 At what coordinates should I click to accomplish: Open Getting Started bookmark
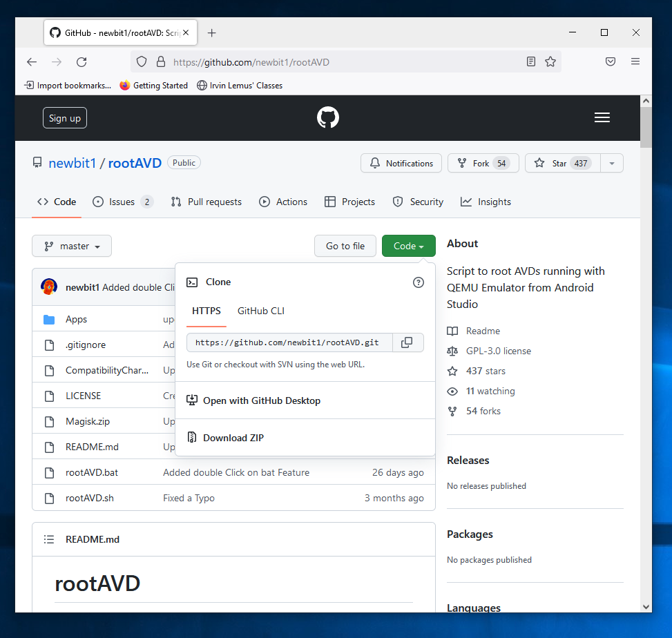coord(154,85)
